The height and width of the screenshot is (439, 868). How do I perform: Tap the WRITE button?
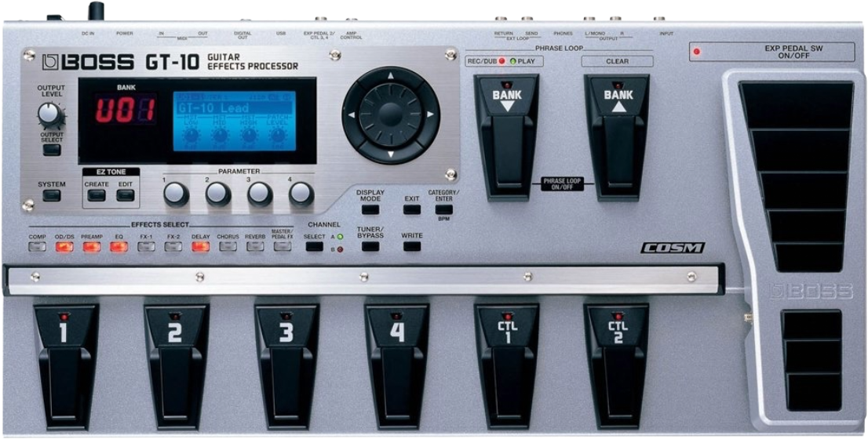point(412,247)
